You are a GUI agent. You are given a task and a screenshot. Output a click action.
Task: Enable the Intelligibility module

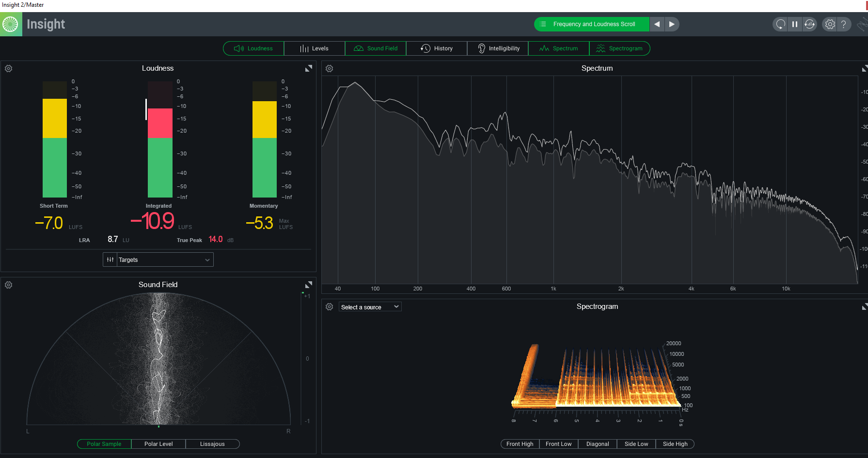(x=498, y=48)
